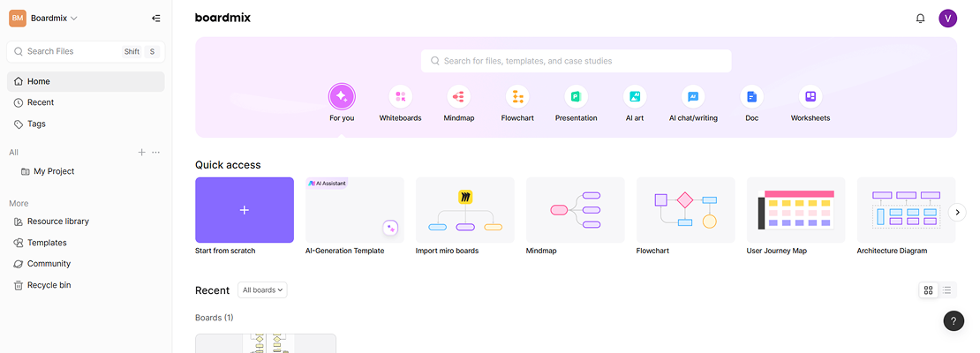Open Tags in the sidebar
980x353 pixels.
tap(36, 124)
